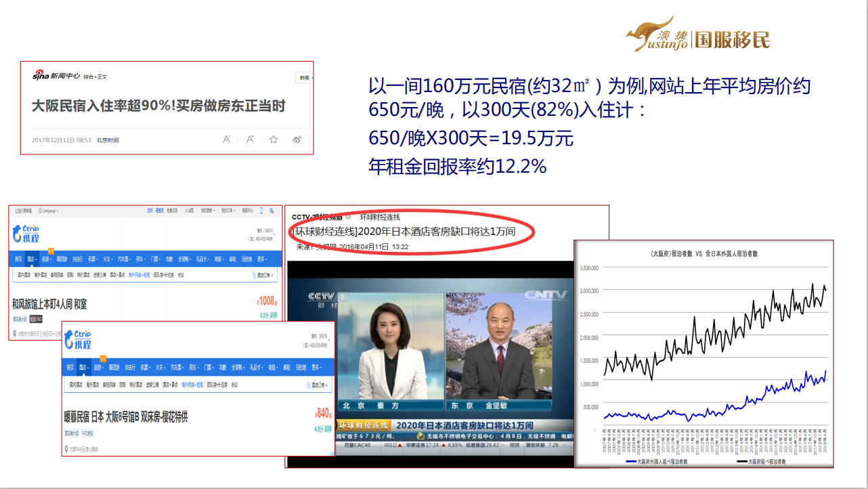Open 火车 dropdown in the 暖暮民宿 page navigation
This screenshot has width=868, height=489.
160,367
